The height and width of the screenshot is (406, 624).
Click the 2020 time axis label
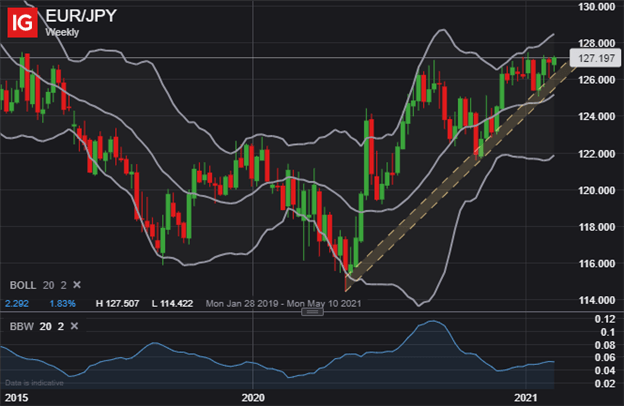pyautogui.click(x=253, y=398)
